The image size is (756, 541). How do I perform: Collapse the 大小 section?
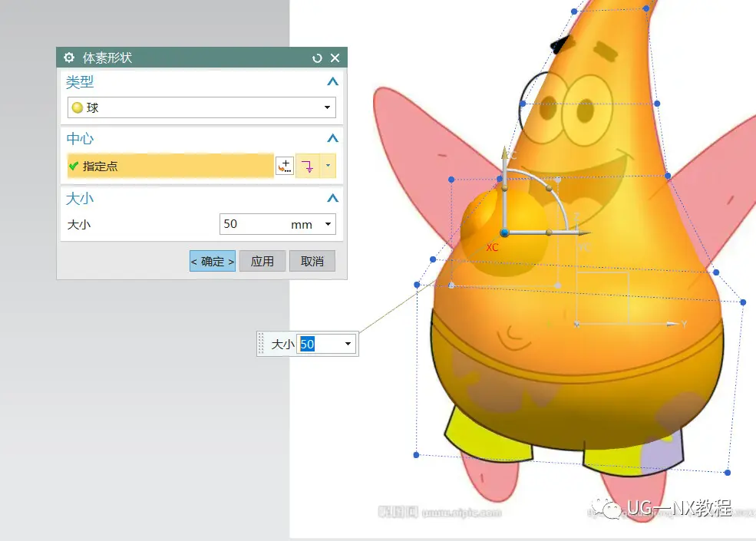(x=332, y=198)
